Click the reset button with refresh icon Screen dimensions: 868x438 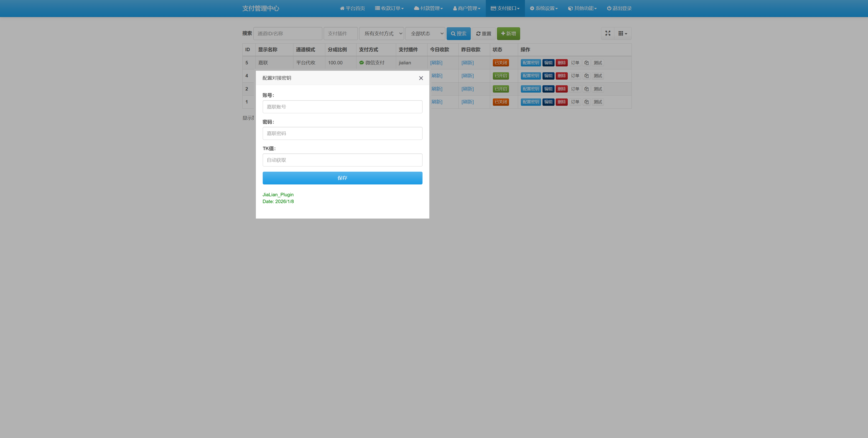coord(483,34)
